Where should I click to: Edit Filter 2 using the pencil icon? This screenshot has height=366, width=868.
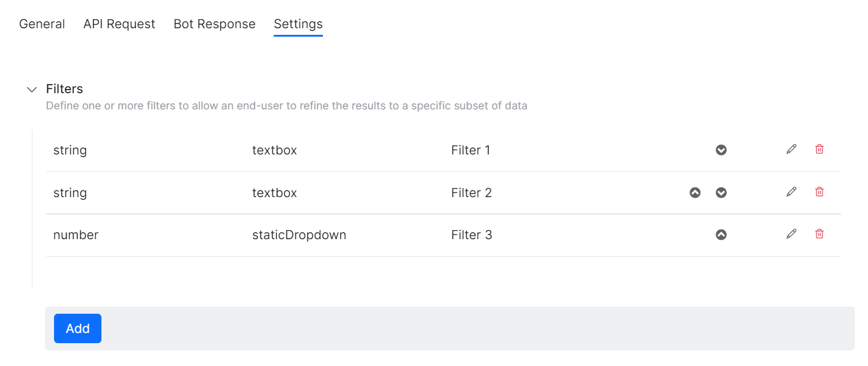pos(791,191)
